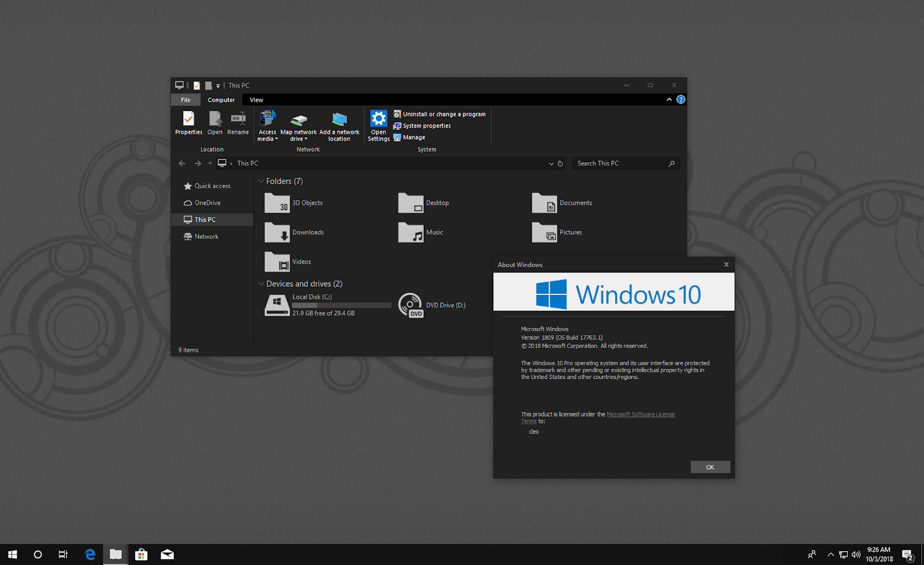The height and width of the screenshot is (565, 924).
Task: Collapse the ribbon with the chevron
Action: coord(669,99)
